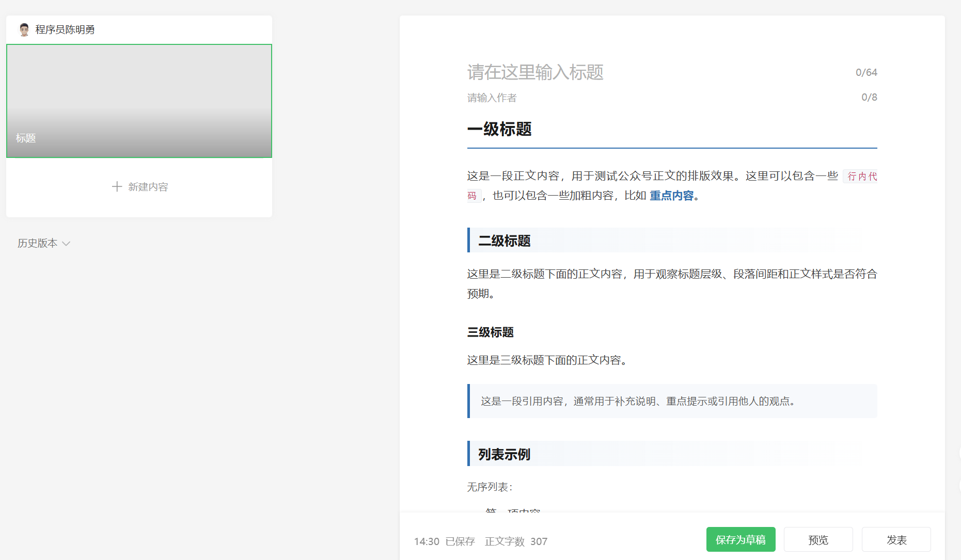961x560 pixels.
Task: Click the 预览 button
Action: pos(818,539)
